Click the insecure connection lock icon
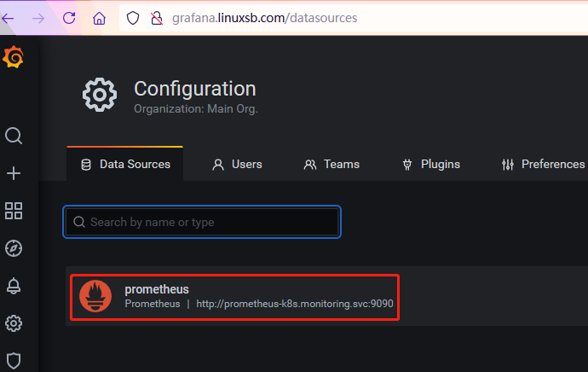588x372 pixels. pyautogui.click(x=155, y=17)
